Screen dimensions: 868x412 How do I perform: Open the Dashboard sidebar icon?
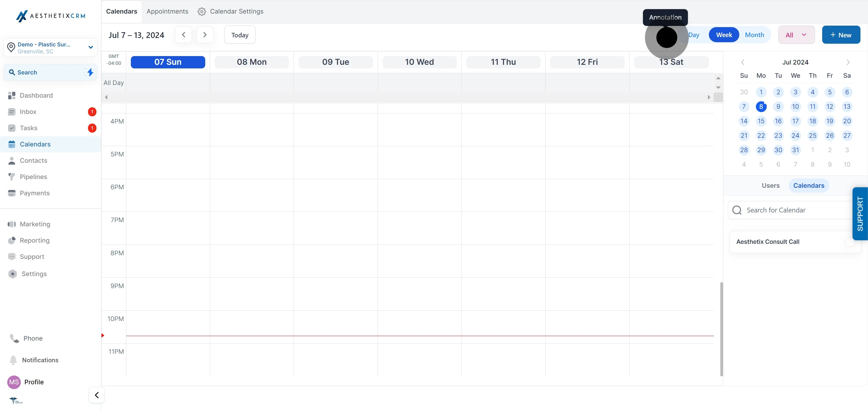[x=11, y=95]
